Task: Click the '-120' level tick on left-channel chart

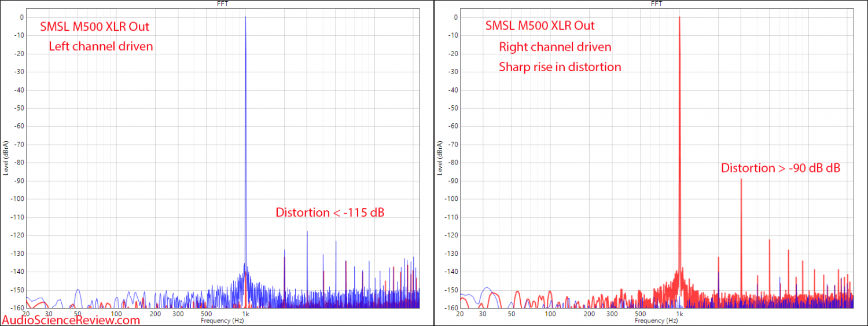Action: point(17,235)
